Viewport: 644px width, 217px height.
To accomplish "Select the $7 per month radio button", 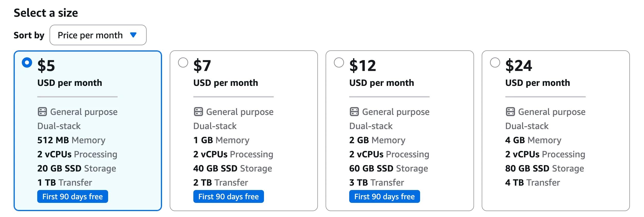I will pyautogui.click(x=183, y=62).
